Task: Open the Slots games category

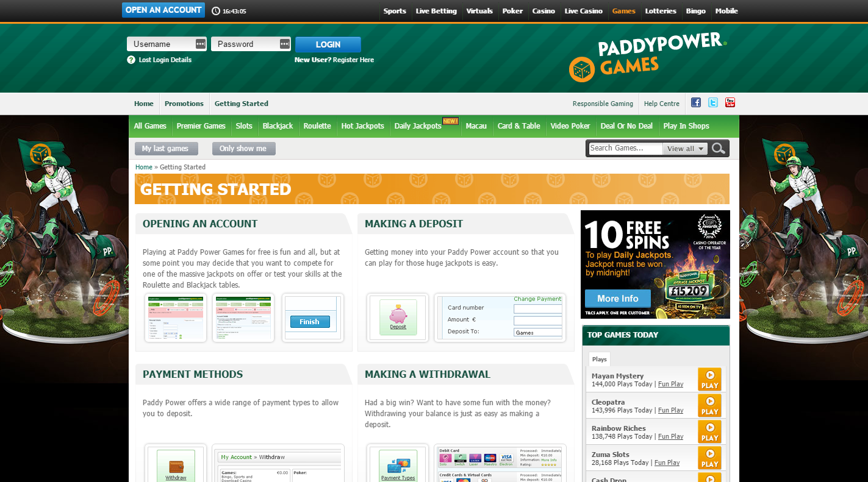Action: click(x=244, y=126)
